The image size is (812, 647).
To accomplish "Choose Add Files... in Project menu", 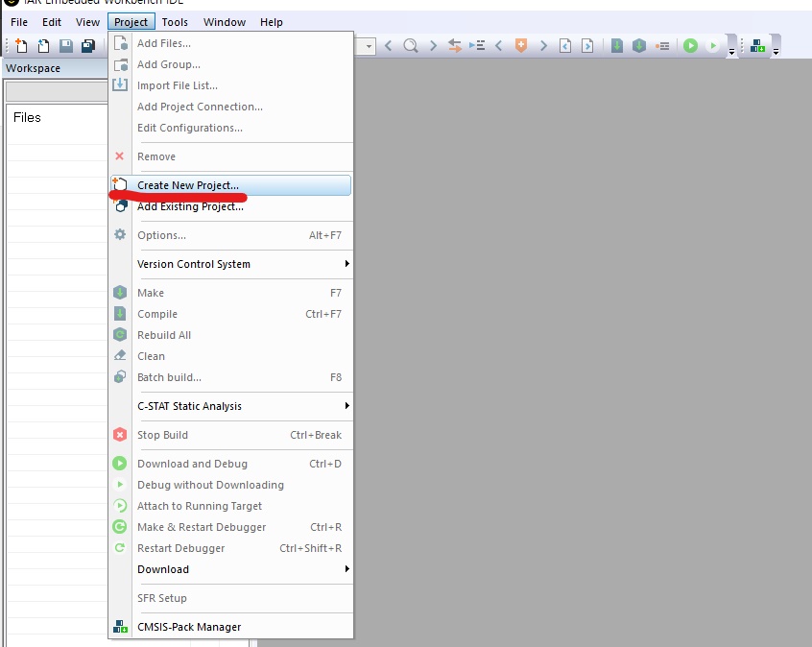I will pos(231,43).
